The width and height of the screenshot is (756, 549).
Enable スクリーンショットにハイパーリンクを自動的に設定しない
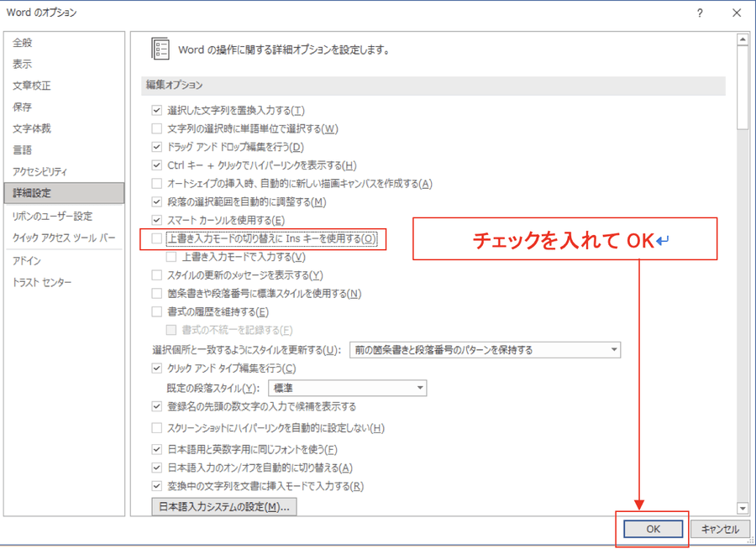157,428
